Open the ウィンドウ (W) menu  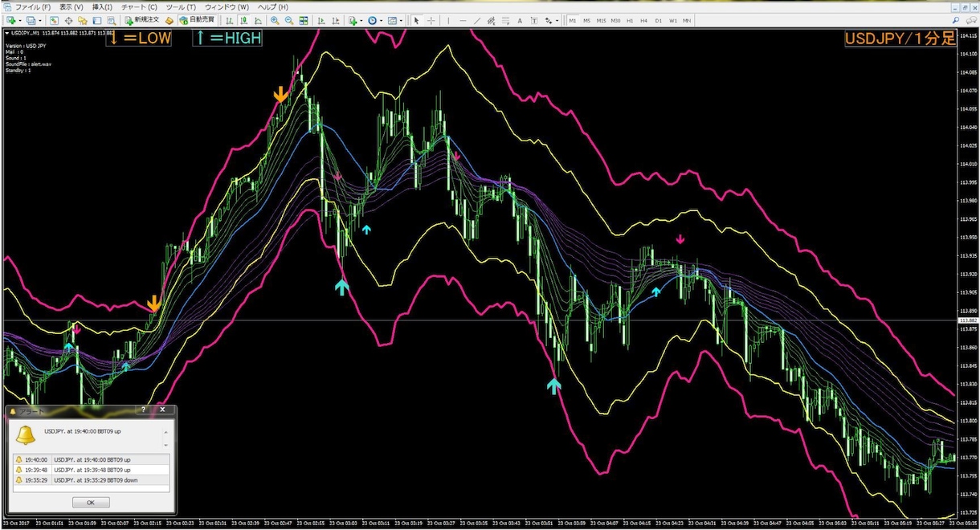pyautogui.click(x=227, y=6)
